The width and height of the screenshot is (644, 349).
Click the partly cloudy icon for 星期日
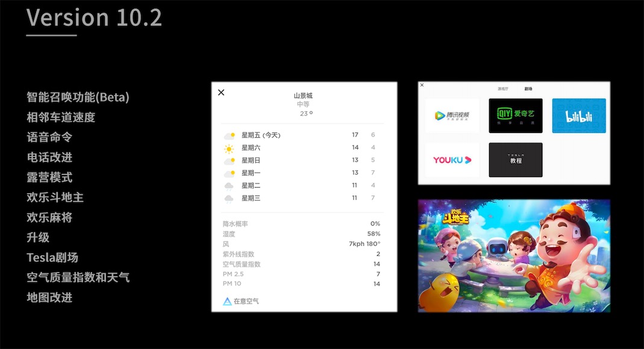[229, 159]
